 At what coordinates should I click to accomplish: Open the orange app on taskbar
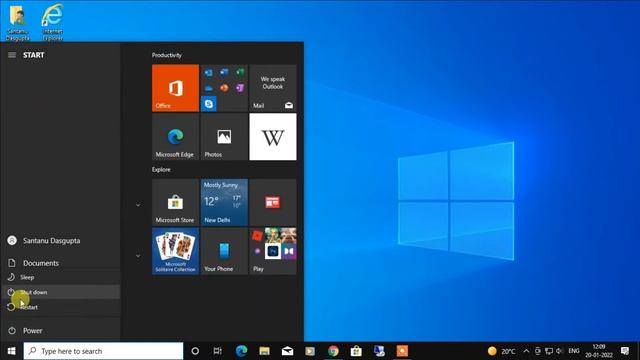pyautogui.click(x=402, y=351)
